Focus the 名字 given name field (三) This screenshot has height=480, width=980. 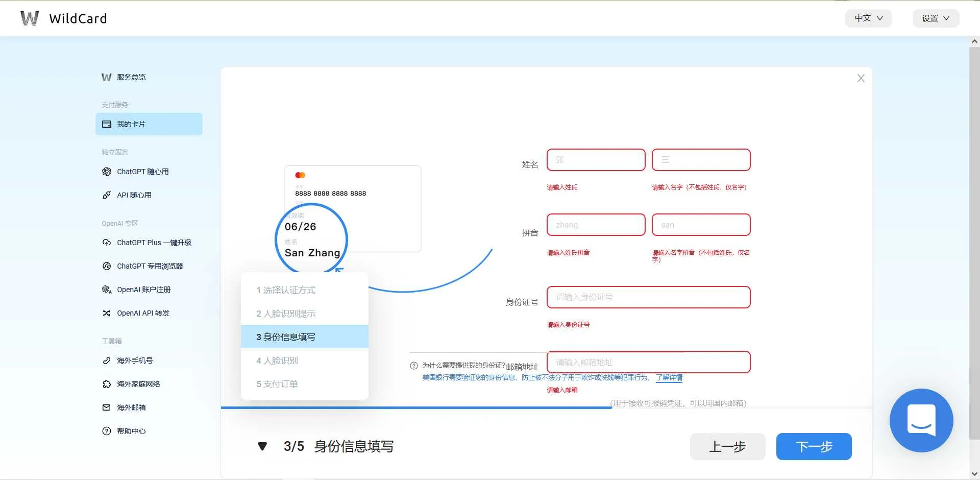point(701,160)
